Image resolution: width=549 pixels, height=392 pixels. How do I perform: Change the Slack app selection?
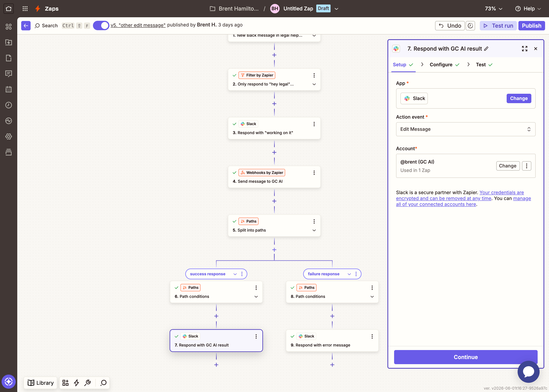(519, 98)
